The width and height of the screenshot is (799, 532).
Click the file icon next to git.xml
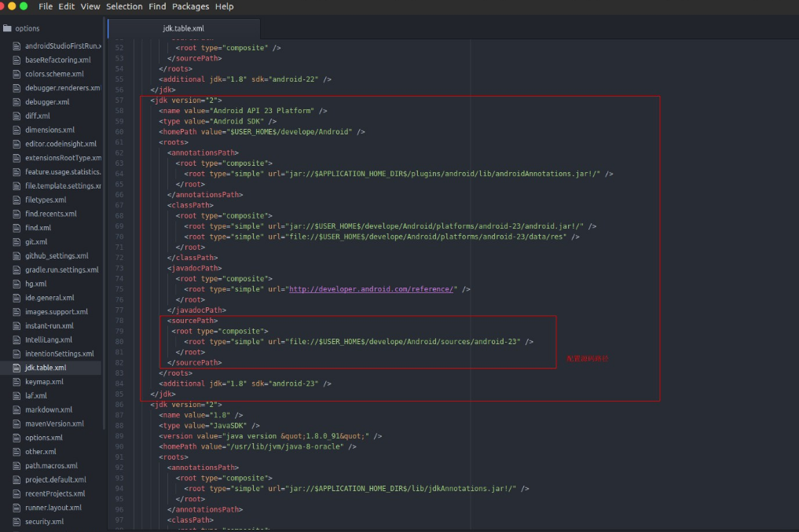pyautogui.click(x=18, y=242)
